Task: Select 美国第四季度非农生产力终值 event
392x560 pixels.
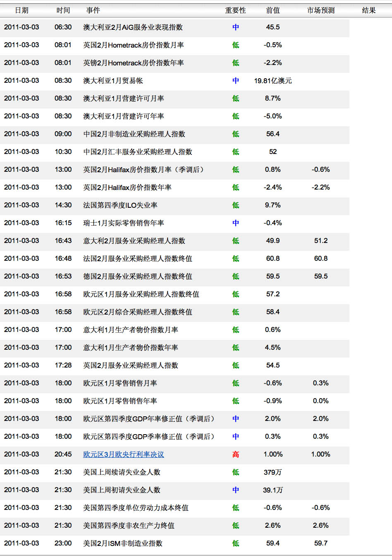Action: point(129,526)
